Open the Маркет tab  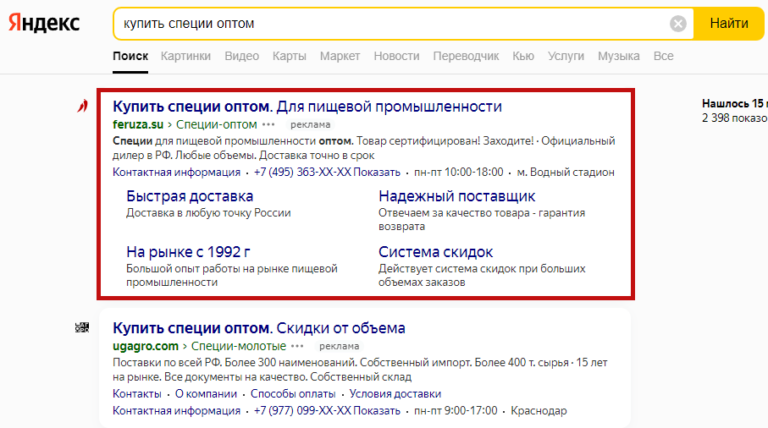(x=340, y=56)
